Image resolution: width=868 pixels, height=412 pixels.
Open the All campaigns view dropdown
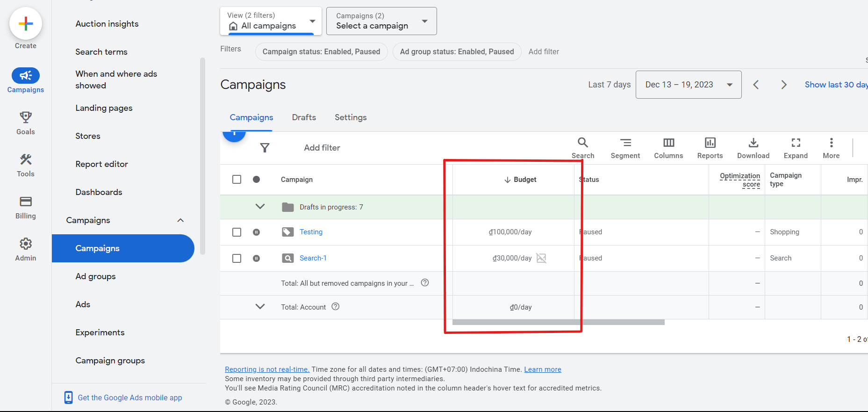tap(271, 21)
